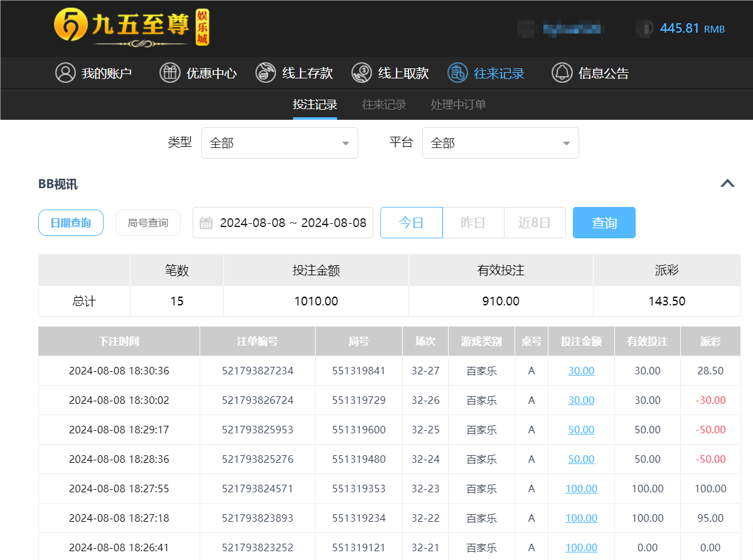Image resolution: width=753 pixels, height=560 pixels.
Task: Open the 信息公告 announcements bell icon
Action: pyautogui.click(x=562, y=73)
